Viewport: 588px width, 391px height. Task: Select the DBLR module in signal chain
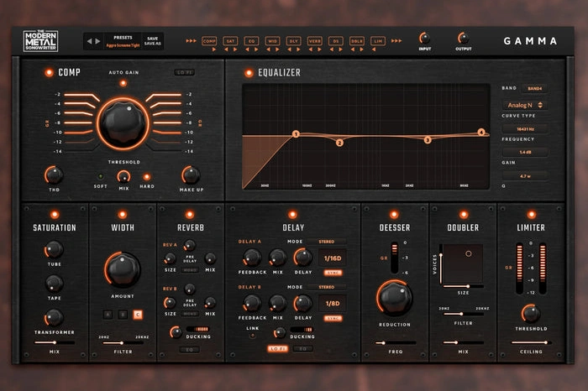[357, 41]
